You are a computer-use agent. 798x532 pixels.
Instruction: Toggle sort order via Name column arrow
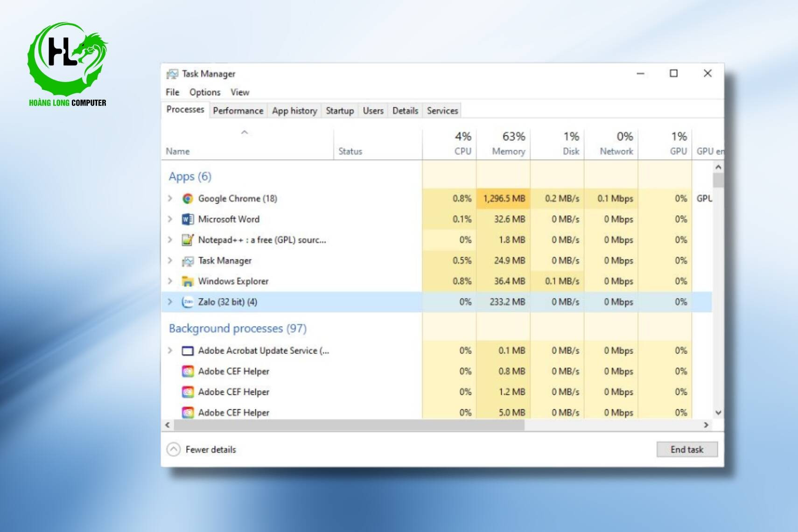(x=244, y=133)
